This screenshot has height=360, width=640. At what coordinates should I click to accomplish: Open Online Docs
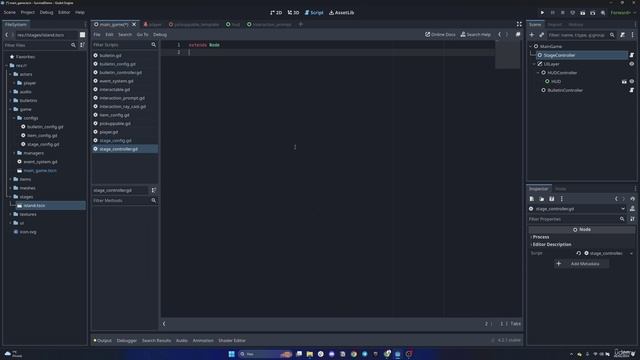point(440,35)
